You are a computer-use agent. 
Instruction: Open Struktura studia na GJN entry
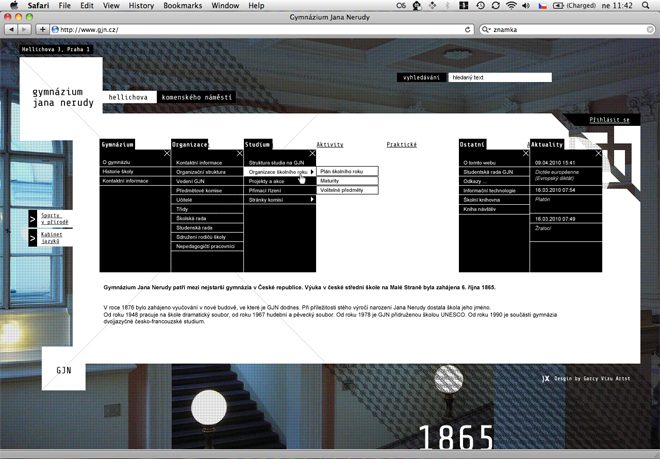click(279, 163)
